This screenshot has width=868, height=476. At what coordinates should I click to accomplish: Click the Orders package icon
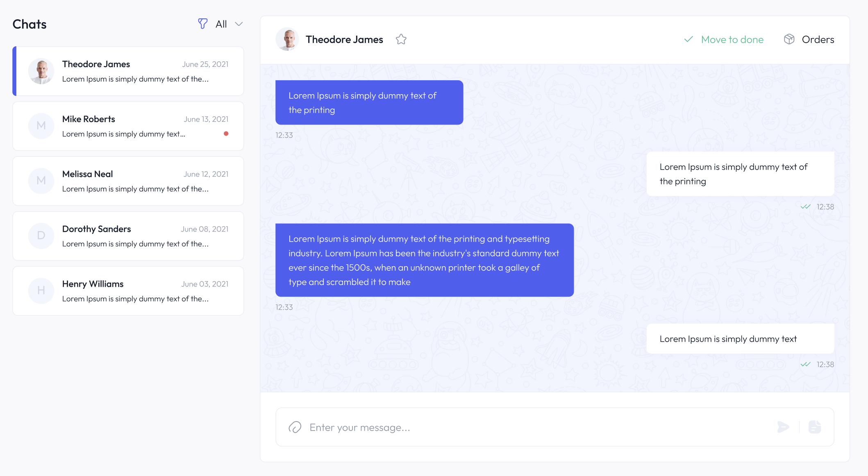click(x=789, y=39)
